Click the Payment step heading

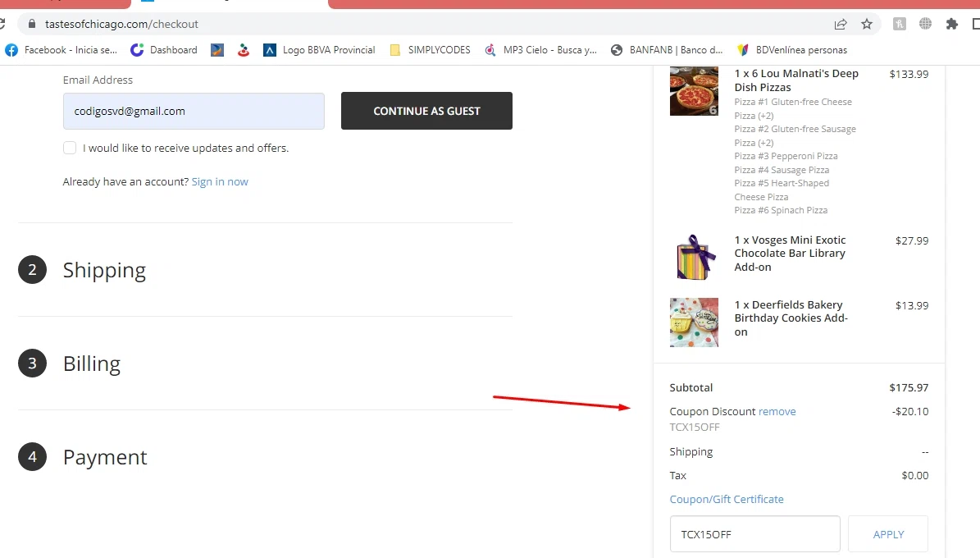click(x=105, y=457)
